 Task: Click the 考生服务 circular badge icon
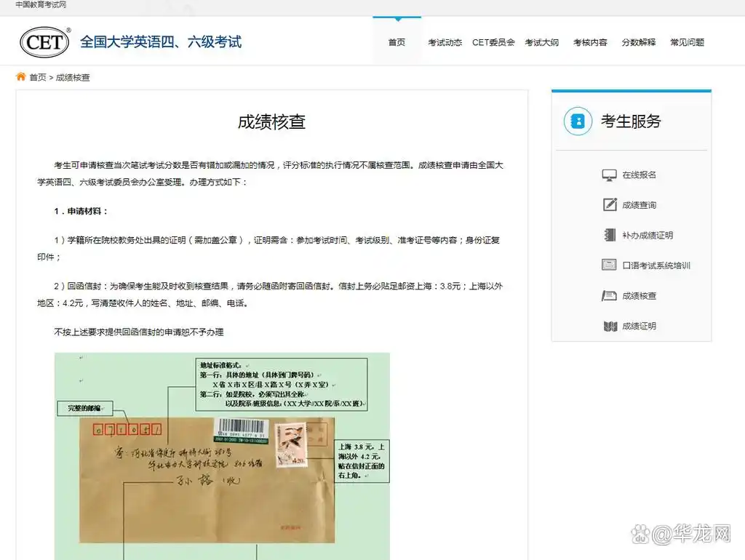click(577, 121)
